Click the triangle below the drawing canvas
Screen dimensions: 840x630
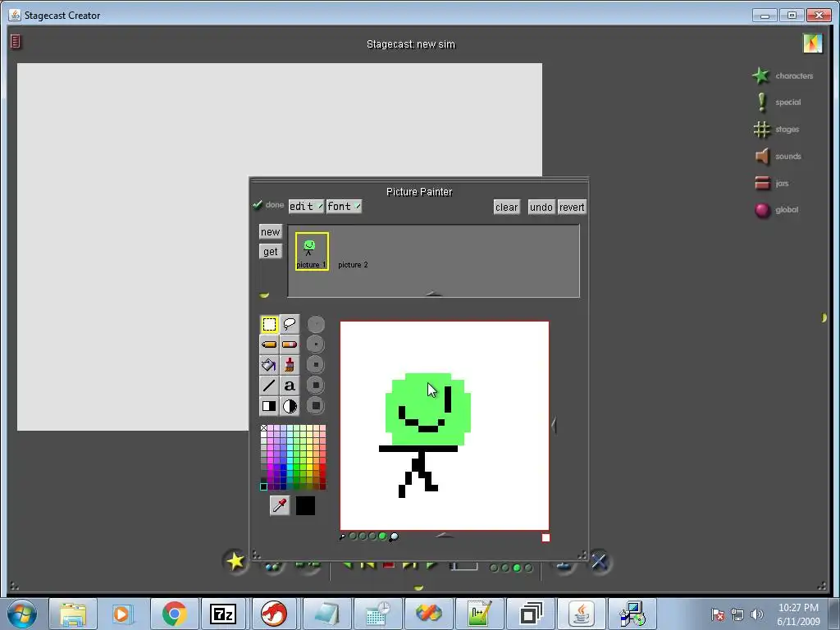point(444,535)
